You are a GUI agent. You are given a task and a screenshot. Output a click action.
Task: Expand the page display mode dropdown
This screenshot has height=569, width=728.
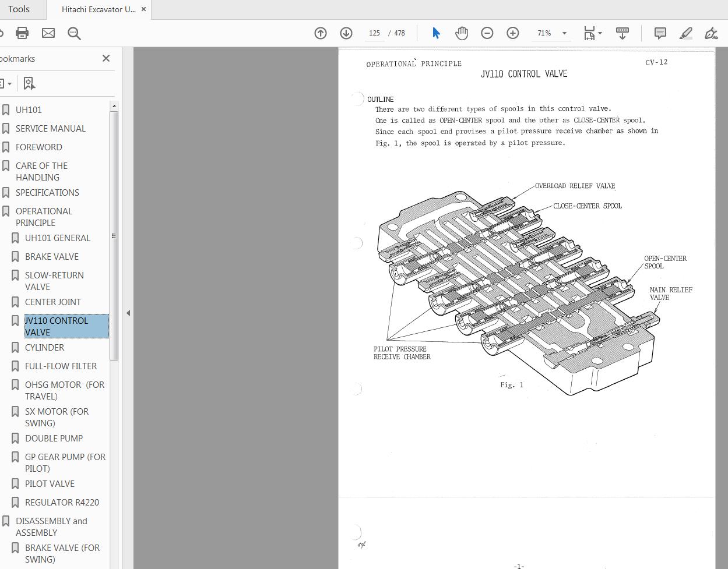click(623, 33)
